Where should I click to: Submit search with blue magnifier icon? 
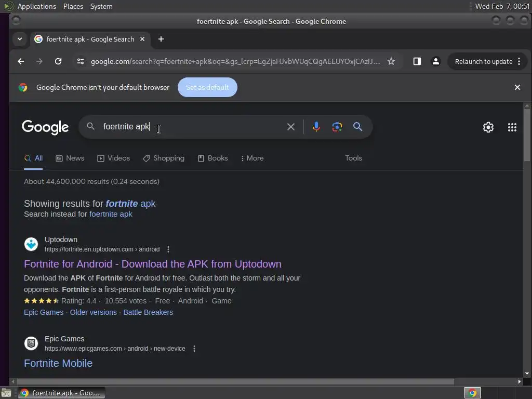357,127
